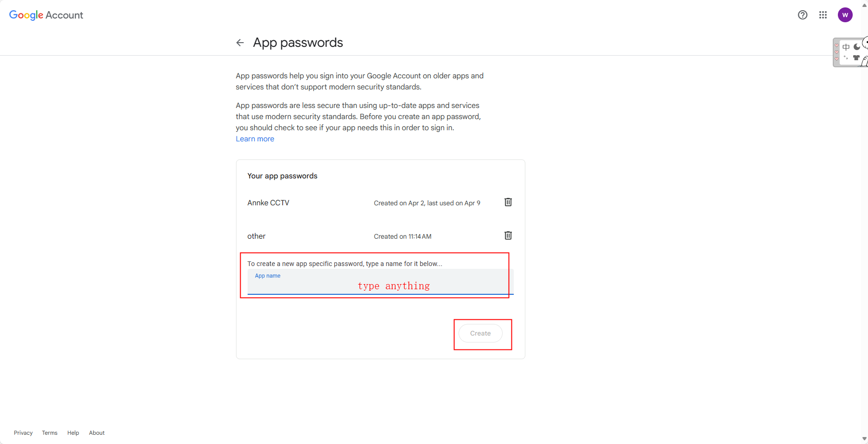868x444 pixels.
Task: Open the Google apps grid launcher
Action: pyautogui.click(x=823, y=15)
